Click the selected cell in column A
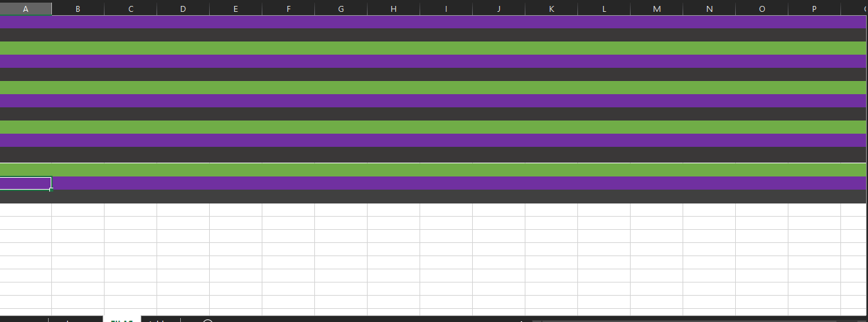Screen dimensions: 868x322 [26, 183]
